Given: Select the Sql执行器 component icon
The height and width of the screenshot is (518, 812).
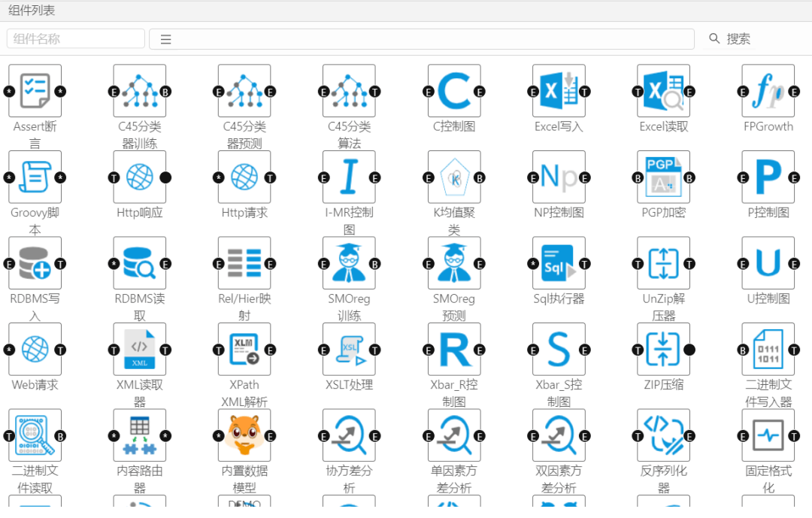Looking at the screenshot, I should tap(559, 264).
